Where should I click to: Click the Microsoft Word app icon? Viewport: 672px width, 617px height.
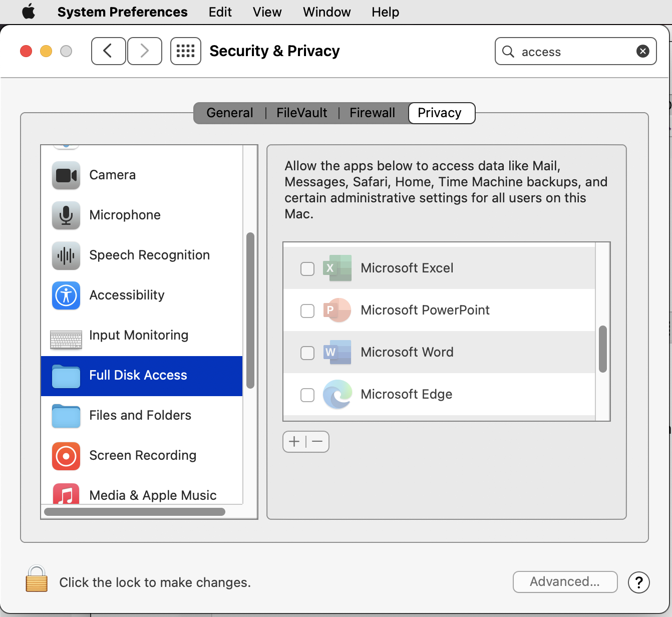(x=337, y=352)
